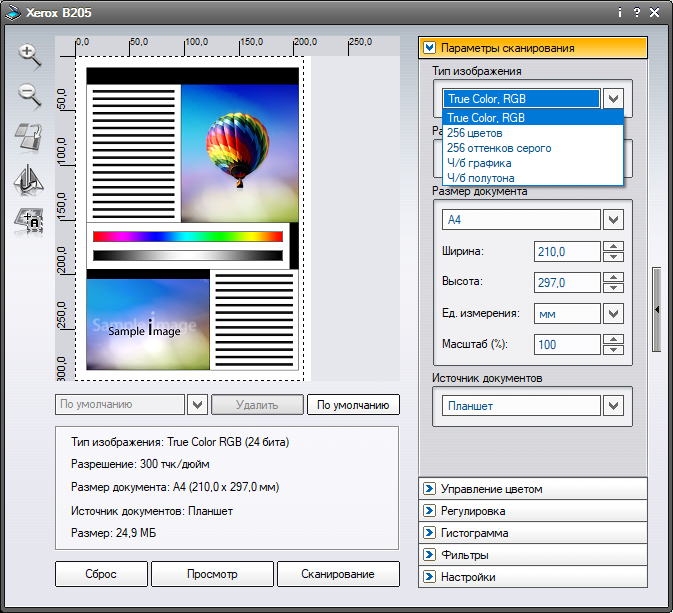This screenshot has width=673, height=613.
Task: Click the side panel collapse arrow handle
Action: [x=657, y=310]
